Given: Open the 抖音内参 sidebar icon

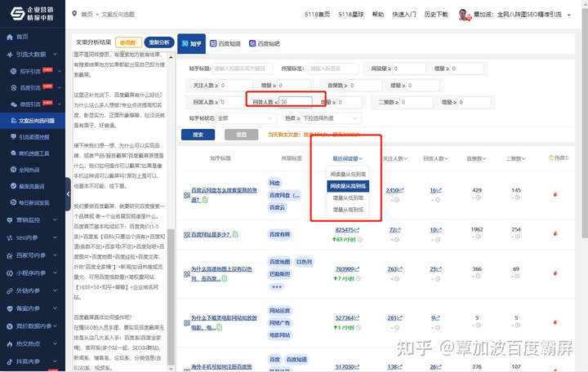Looking at the screenshot, I should point(10,361).
